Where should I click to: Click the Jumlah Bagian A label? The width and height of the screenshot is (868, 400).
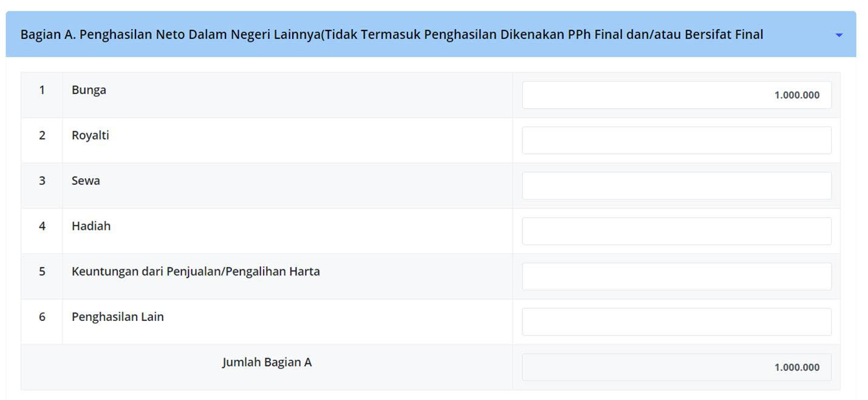267,362
